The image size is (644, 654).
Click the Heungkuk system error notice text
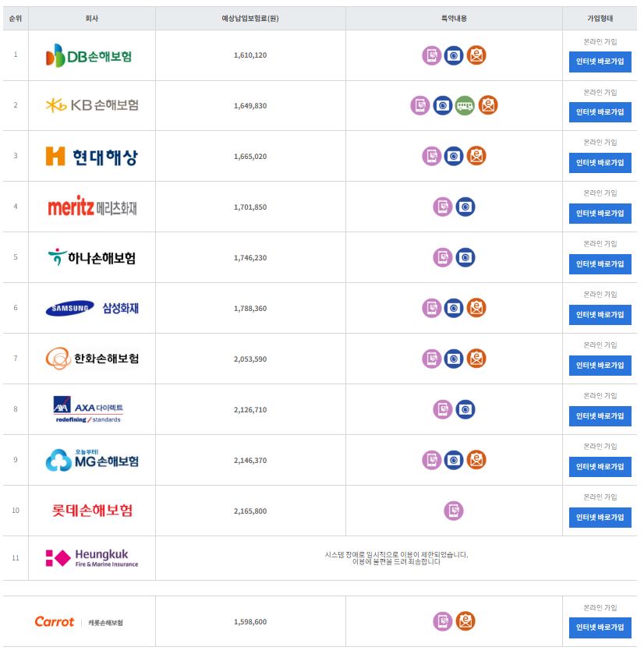pos(396,558)
